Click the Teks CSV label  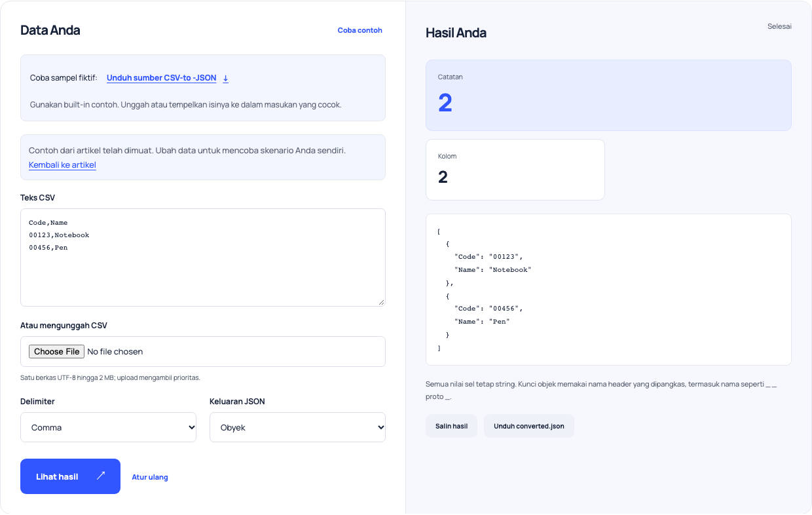click(37, 198)
